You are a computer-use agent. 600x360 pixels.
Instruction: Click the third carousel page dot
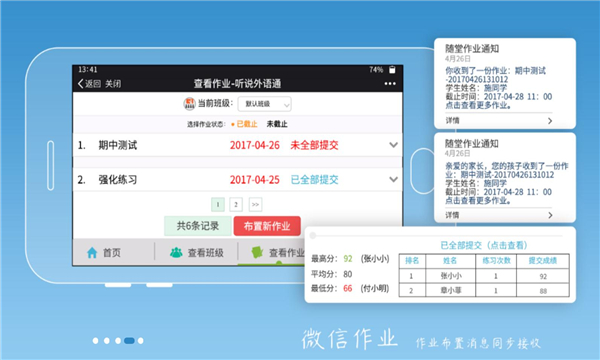(118, 340)
